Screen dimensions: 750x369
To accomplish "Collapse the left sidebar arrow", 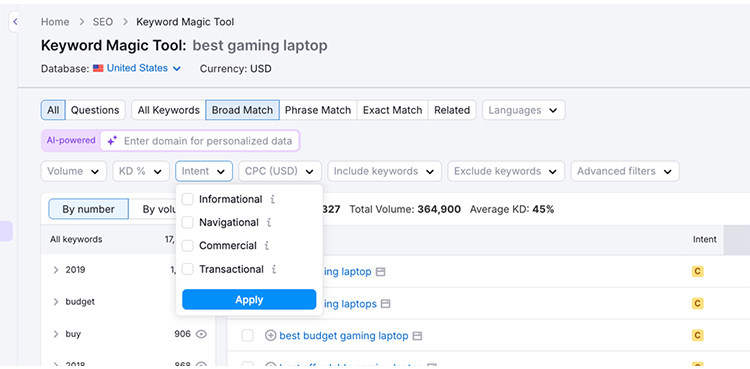I will pyautogui.click(x=14, y=22).
